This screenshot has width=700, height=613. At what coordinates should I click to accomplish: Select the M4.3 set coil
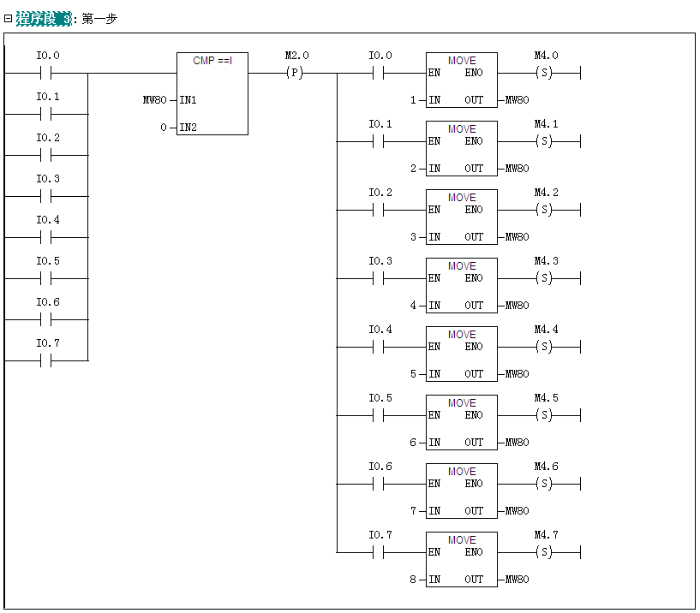pyautogui.click(x=544, y=278)
